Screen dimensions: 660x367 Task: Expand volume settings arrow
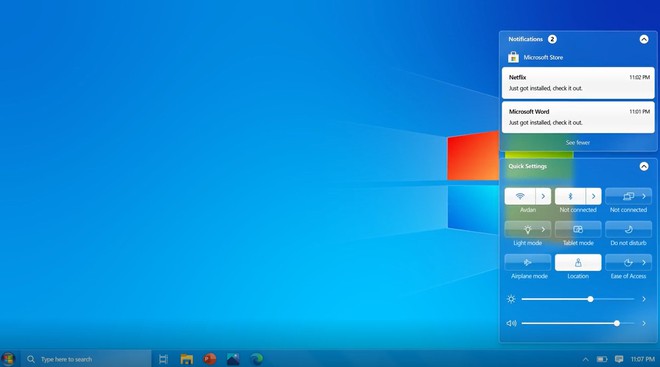coord(644,323)
